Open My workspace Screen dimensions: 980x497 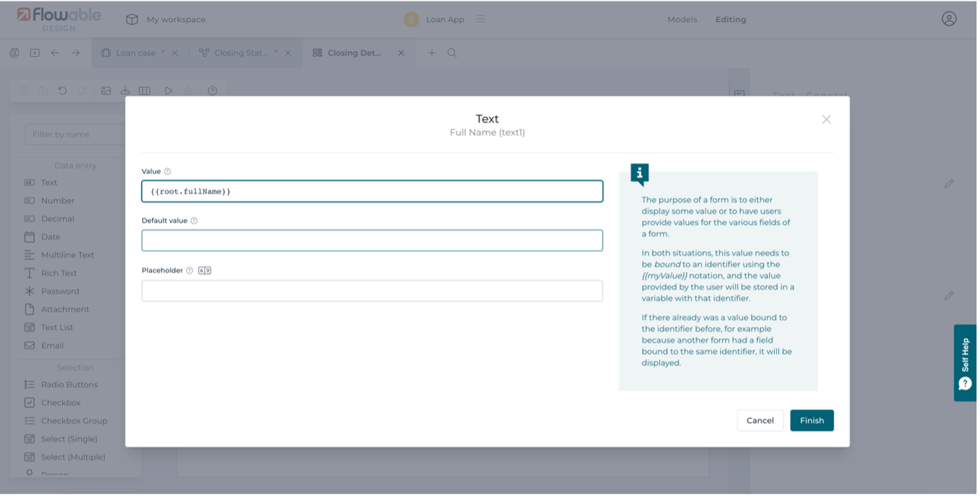pos(166,20)
